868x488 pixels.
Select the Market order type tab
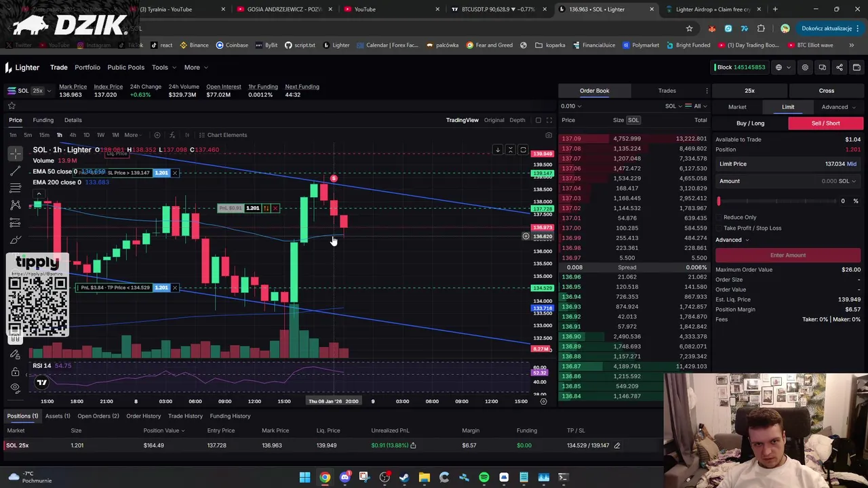pos(737,107)
